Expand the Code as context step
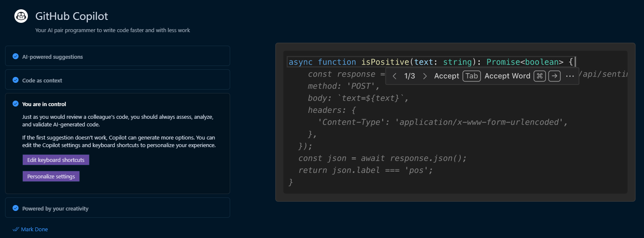This screenshot has width=644, height=238. (117, 79)
